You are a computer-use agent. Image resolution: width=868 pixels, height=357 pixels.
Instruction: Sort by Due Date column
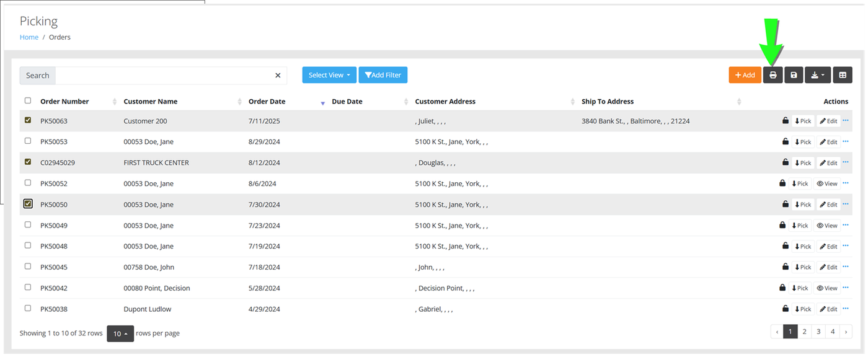tap(347, 102)
